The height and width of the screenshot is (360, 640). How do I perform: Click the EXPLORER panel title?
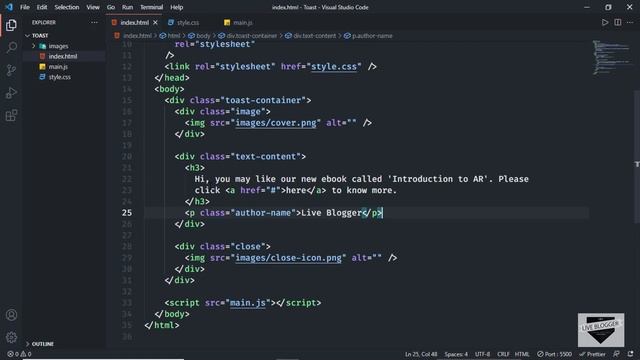pyautogui.click(x=44, y=22)
